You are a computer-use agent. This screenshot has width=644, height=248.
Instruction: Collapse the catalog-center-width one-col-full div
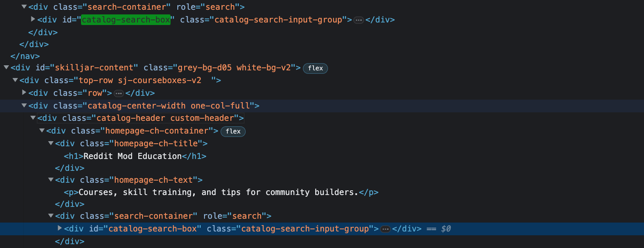click(x=24, y=106)
